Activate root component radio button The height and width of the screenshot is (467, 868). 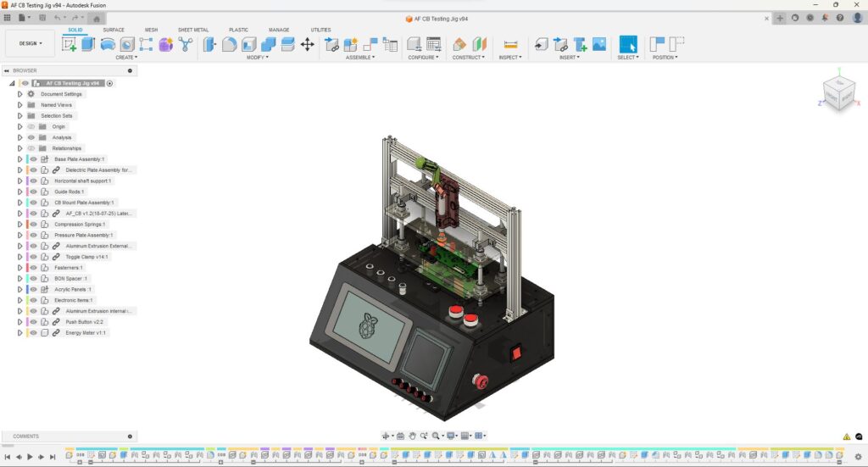coord(109,84)
